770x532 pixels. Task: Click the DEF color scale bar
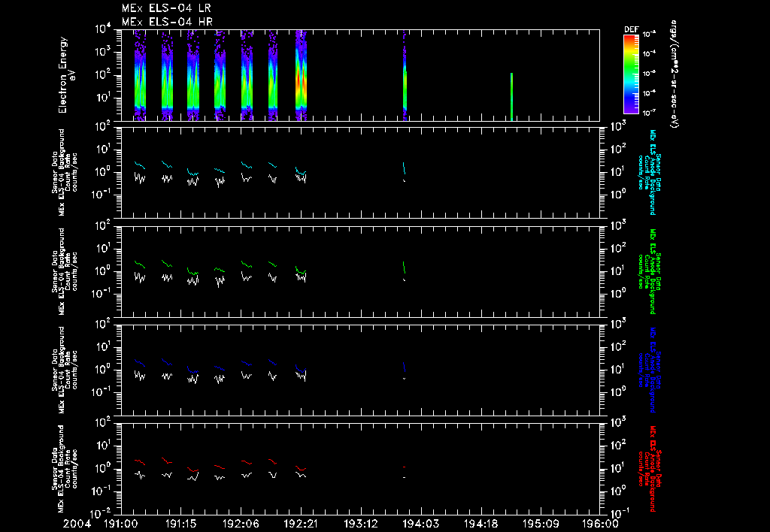pyautogui.click(x=631, y=74)
